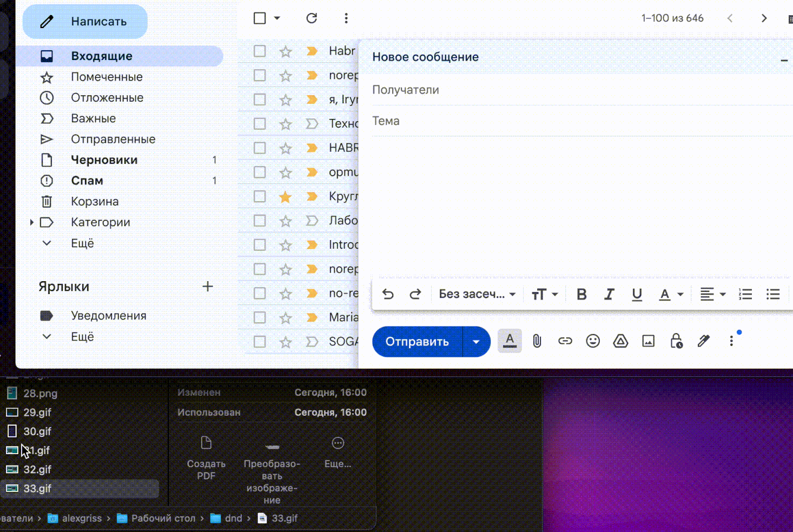Select the checkbox for the Habr email
Image resolution: width=793 pixels, height=532 pixels.
pyautogui.click(x=260, y=51)
